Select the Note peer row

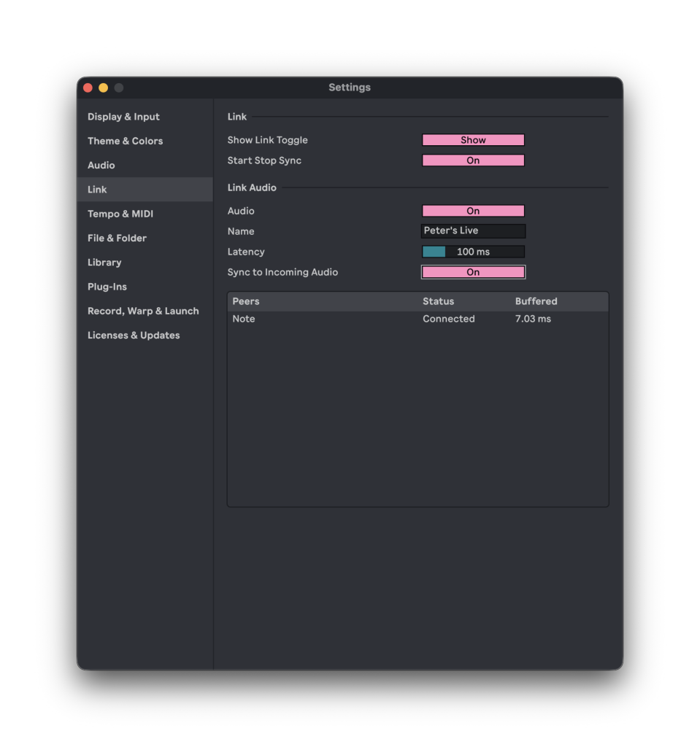point(418,319)
